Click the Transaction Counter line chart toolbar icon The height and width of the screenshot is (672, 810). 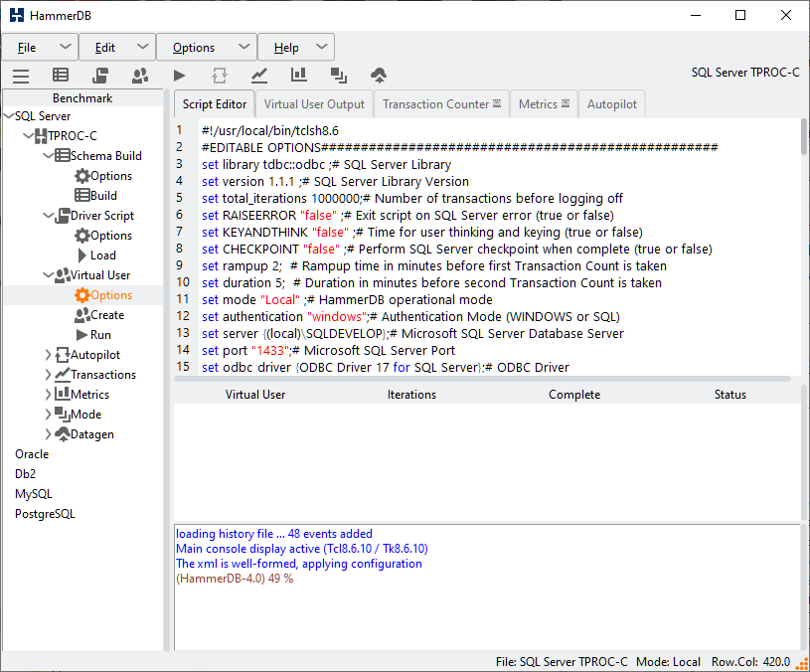click(x=259, y=76)
